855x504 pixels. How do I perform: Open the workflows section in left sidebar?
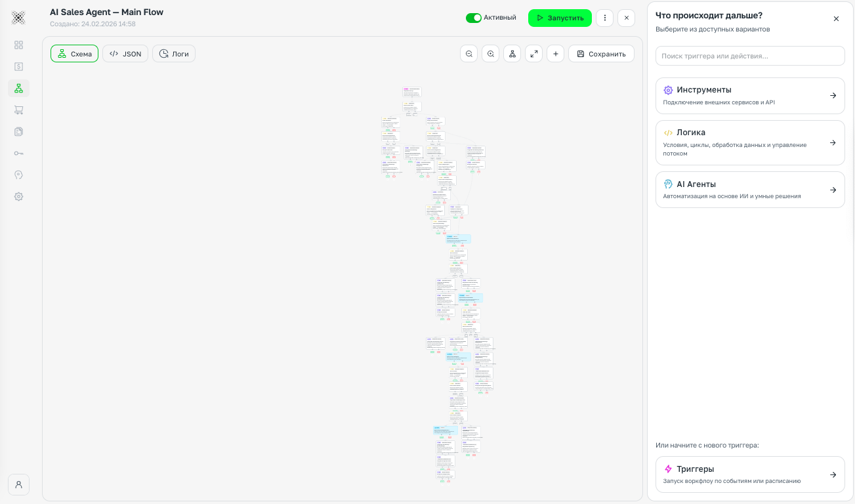[18, 88]
